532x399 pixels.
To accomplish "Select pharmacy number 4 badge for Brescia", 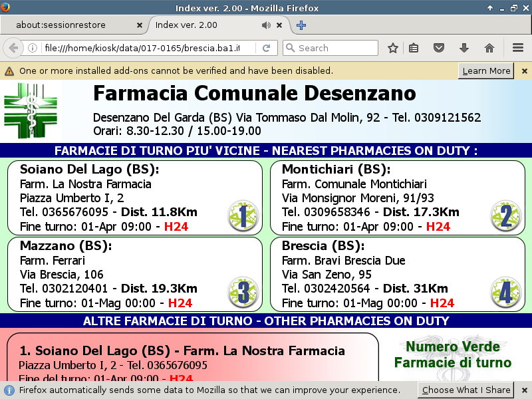I will [505, 292].
